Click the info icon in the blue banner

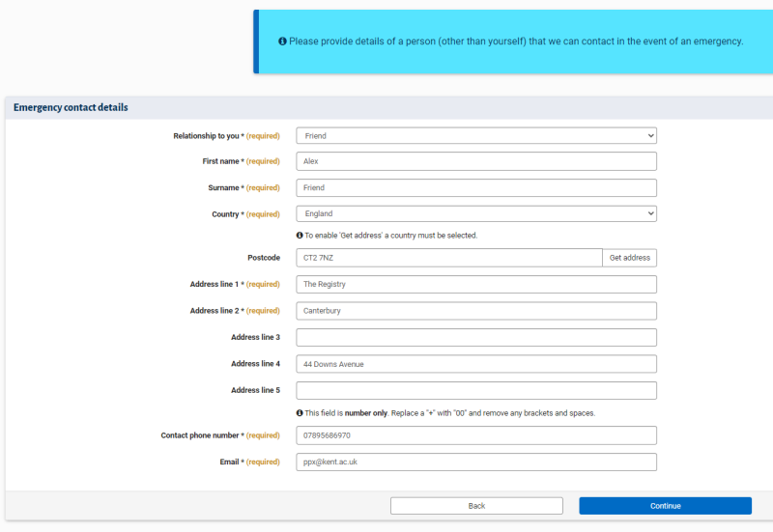point(282,42)
